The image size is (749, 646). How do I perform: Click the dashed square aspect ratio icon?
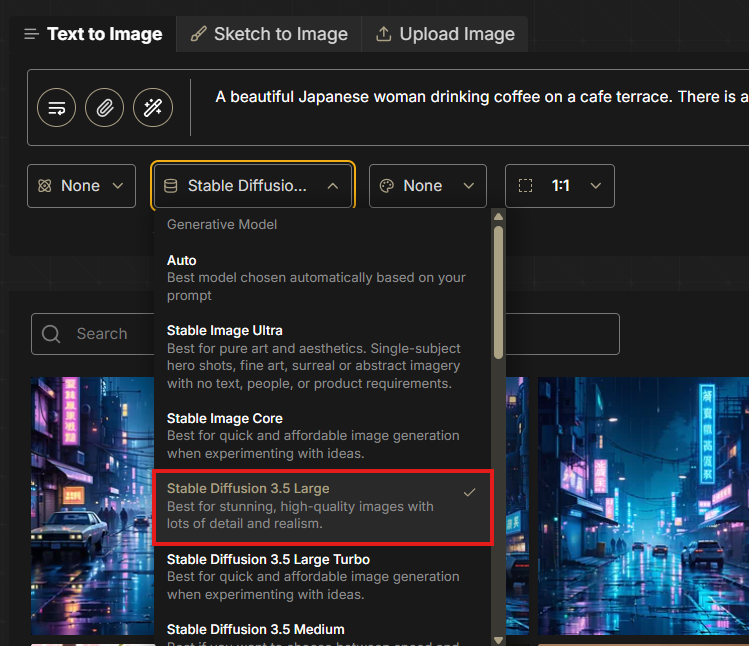[x=525, y=186]
